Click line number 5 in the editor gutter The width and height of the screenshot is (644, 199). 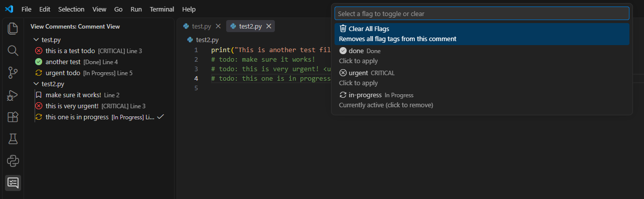(x=196, y=88)
